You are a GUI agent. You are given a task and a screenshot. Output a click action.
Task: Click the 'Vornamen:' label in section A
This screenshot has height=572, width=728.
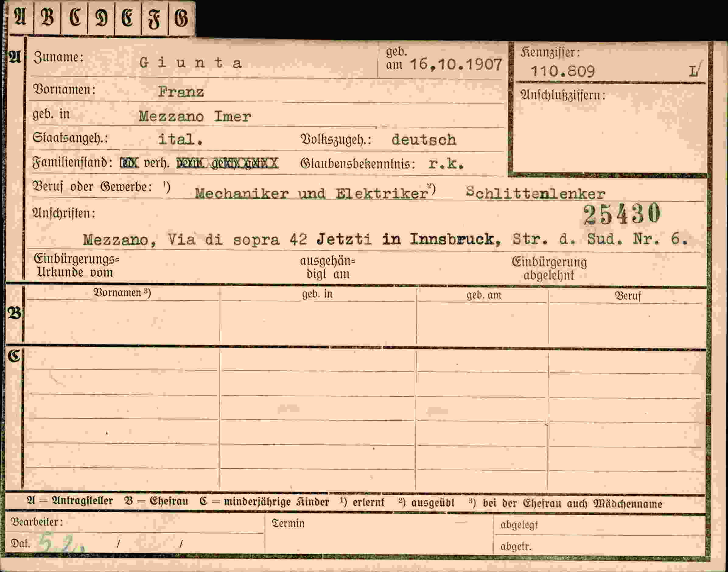pyautogui.click(x=64, y=90)
